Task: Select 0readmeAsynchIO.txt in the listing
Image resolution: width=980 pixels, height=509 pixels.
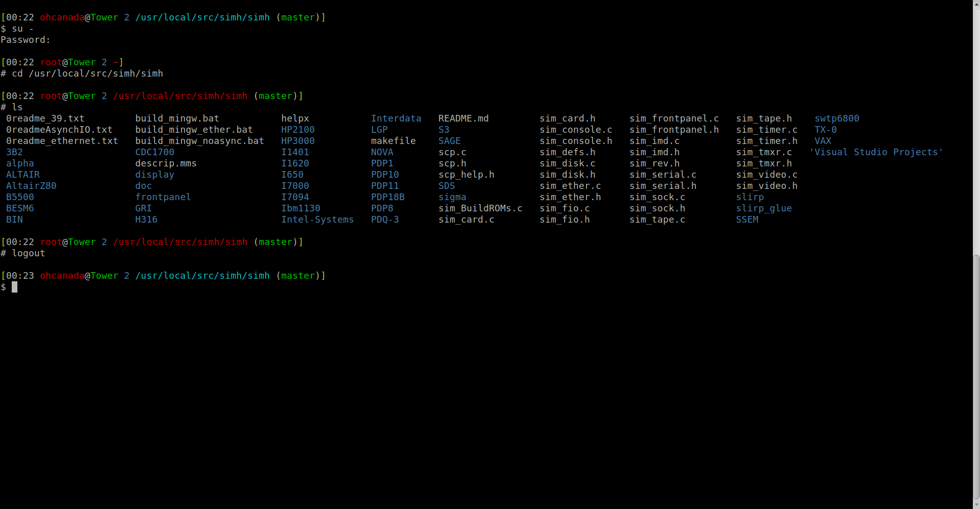Action: (x=59, y=130)
